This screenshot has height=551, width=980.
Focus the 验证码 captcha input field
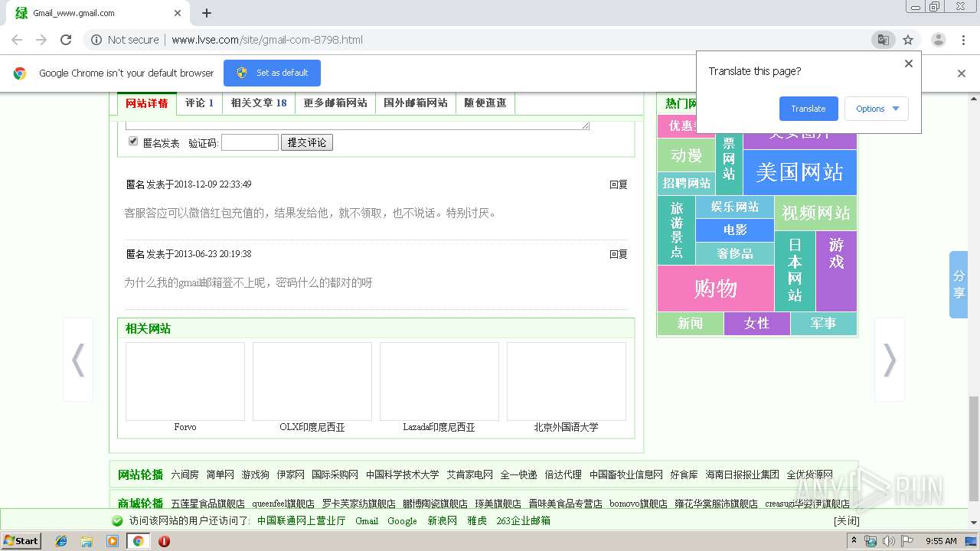[x=250, y=142]
